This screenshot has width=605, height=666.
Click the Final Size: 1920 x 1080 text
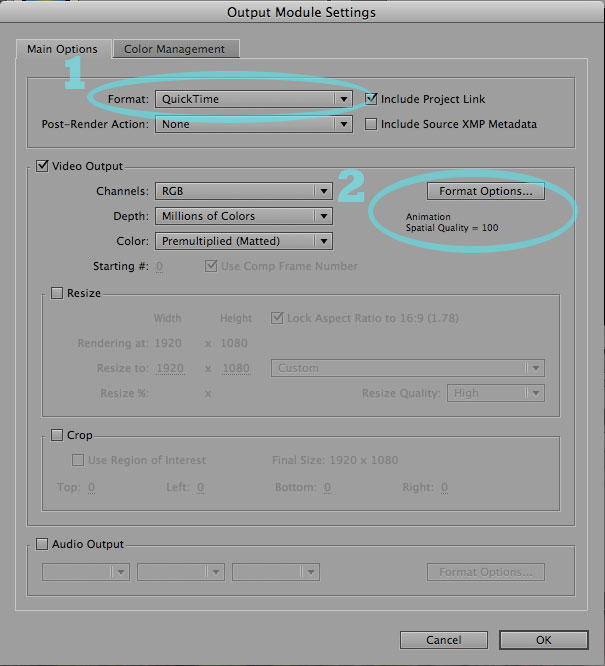[x=335, y=460]
